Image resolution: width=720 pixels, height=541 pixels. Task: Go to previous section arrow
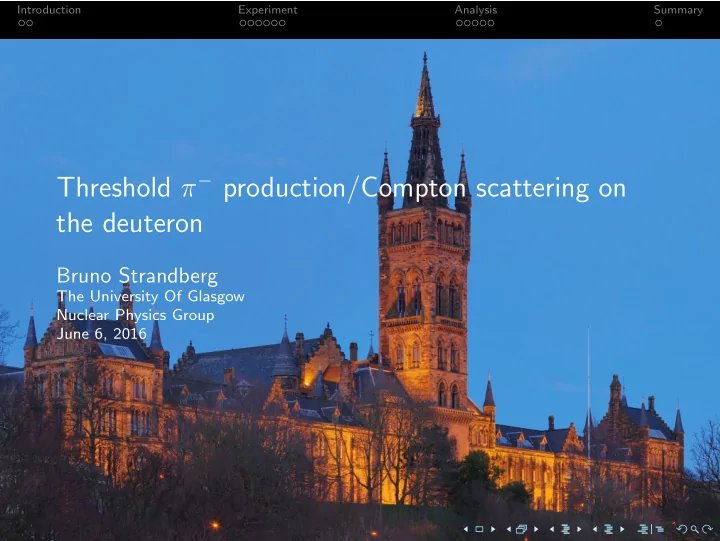click(595, 529)
